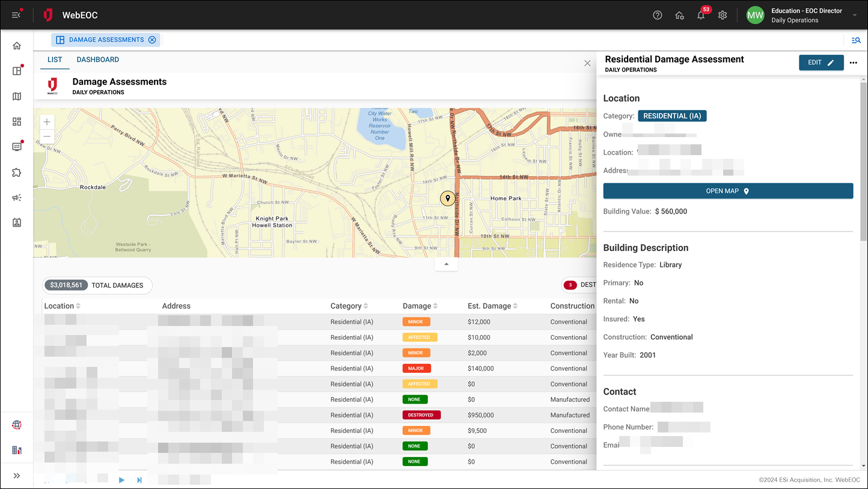Click the EDIT button on the assessment panel
The width and height of the screenshot is (868, 489).
pos(821,62)
